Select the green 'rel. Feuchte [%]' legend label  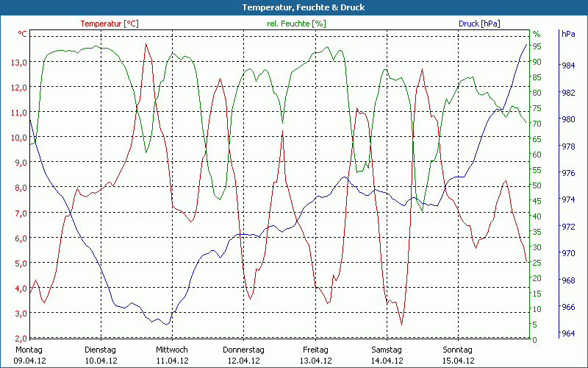pyautogui.click(x=296, y=24)
